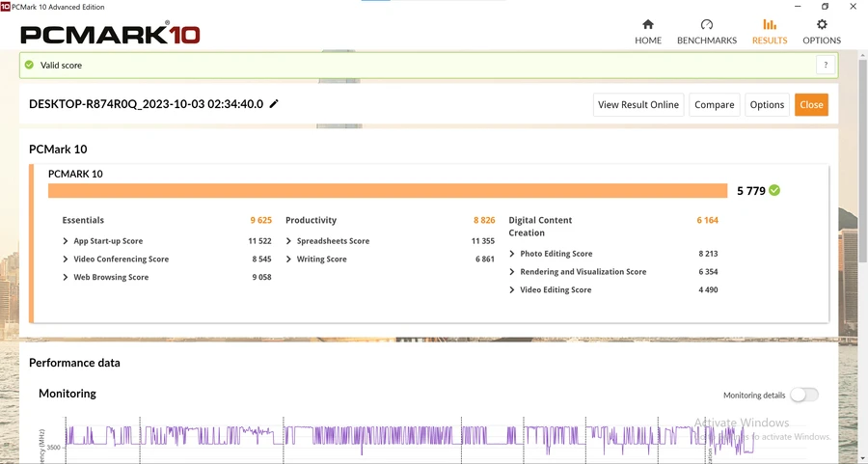Click the Photo Editing value 8 213
The width and height of the screenshot is (868, 464).
coord(708,254)
